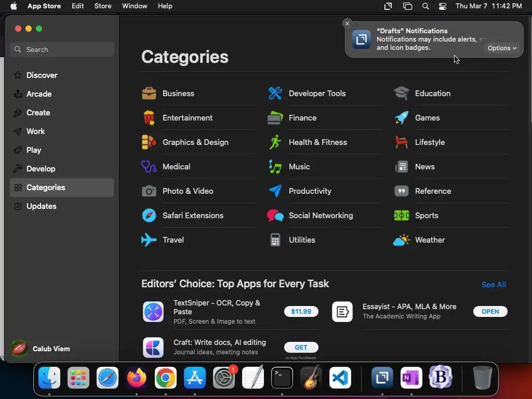
Task: Switch to the Work sidebar section
Action: (62, 131)
